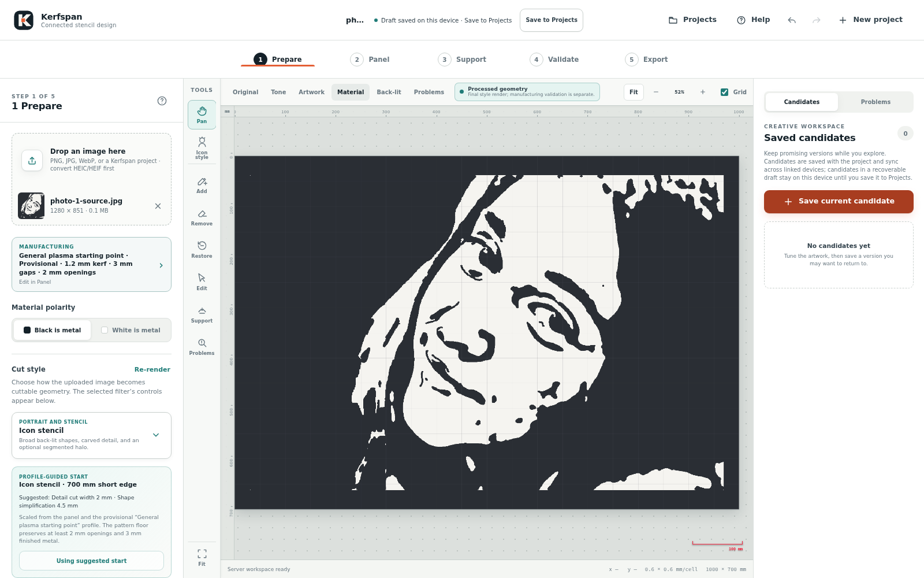Viewport: 924px width, 578px height.
Task: Open the Step 1 help icon
Action: (162, 101)
